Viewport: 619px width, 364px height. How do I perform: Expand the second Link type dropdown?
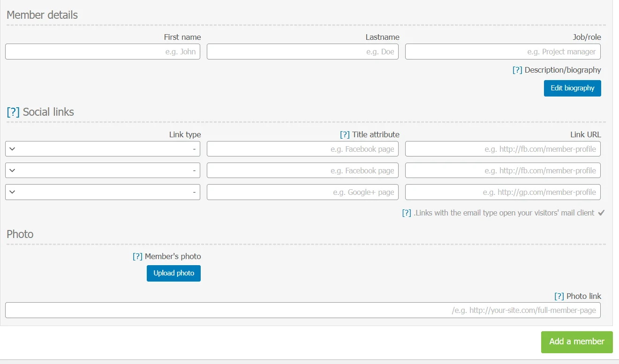(103, 171)
